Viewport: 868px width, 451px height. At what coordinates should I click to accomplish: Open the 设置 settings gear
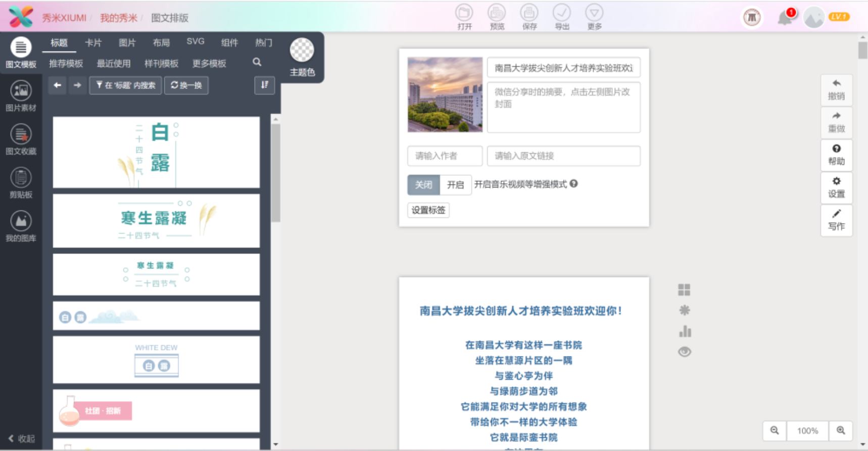pyautogui.click(x=836, y=187)
